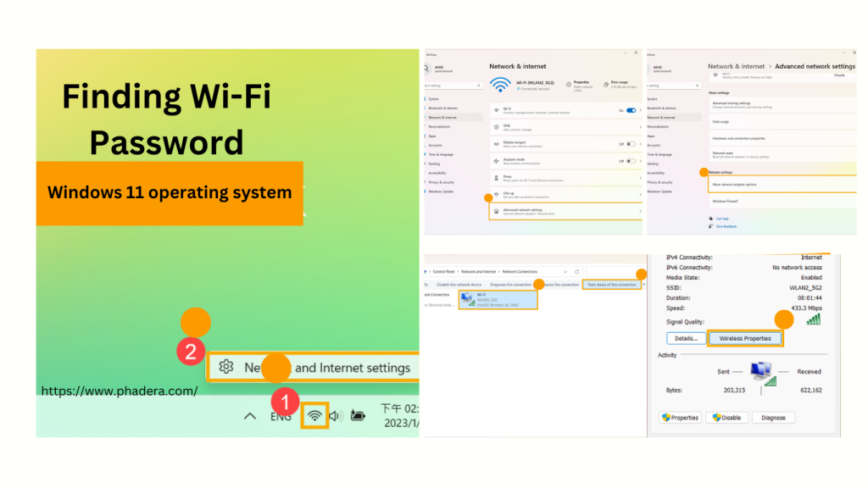Select the Wi-Fi adapter icon in Network Connections
868x488 pixels.
467,298
